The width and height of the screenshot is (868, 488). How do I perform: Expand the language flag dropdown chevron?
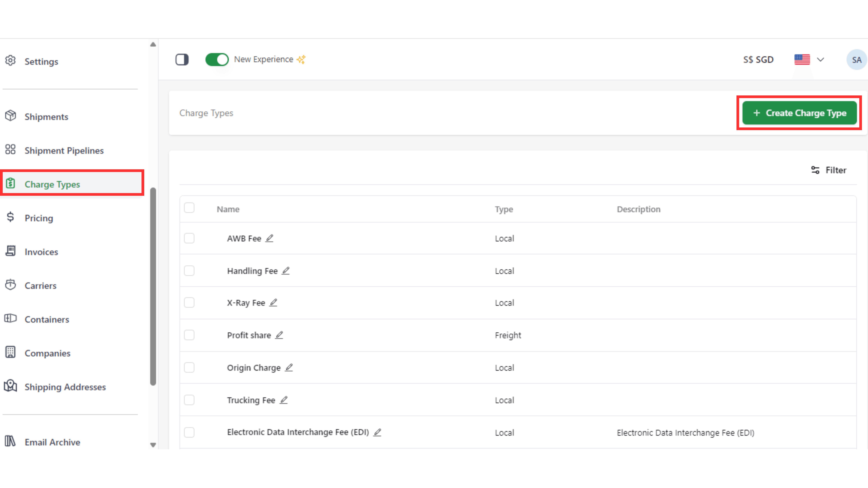click(x=821, y=60)
